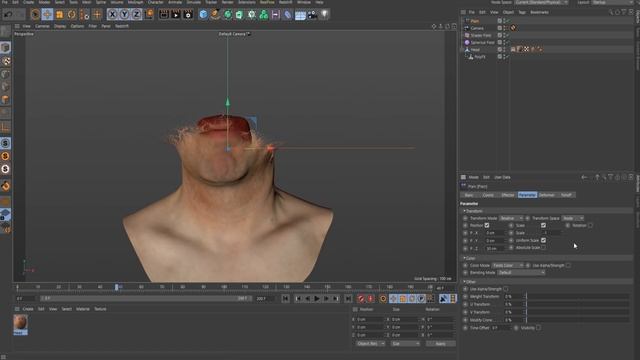The width and height of the screenshot is (640, 360).
Task: Collapse the Other section
Action: tap(470, 282)
